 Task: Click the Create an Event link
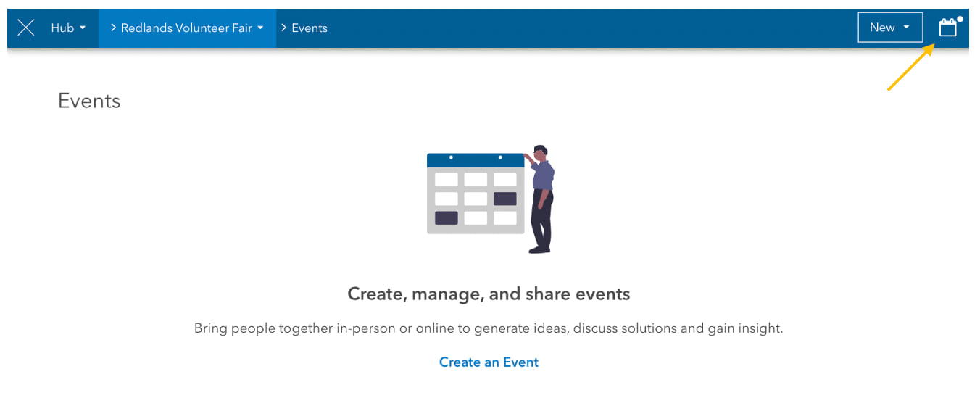[x=489, y=362]
